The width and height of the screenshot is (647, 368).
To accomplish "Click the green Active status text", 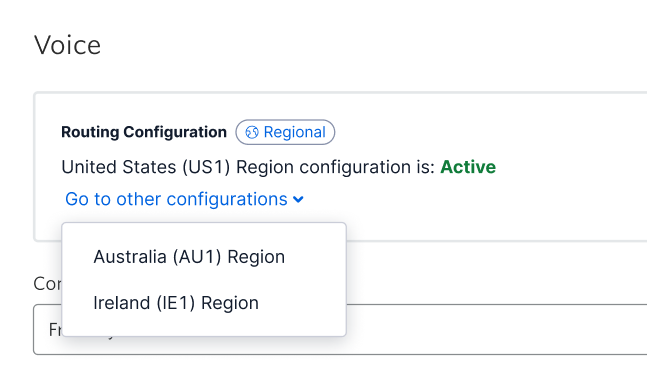I will pos(468,167).
